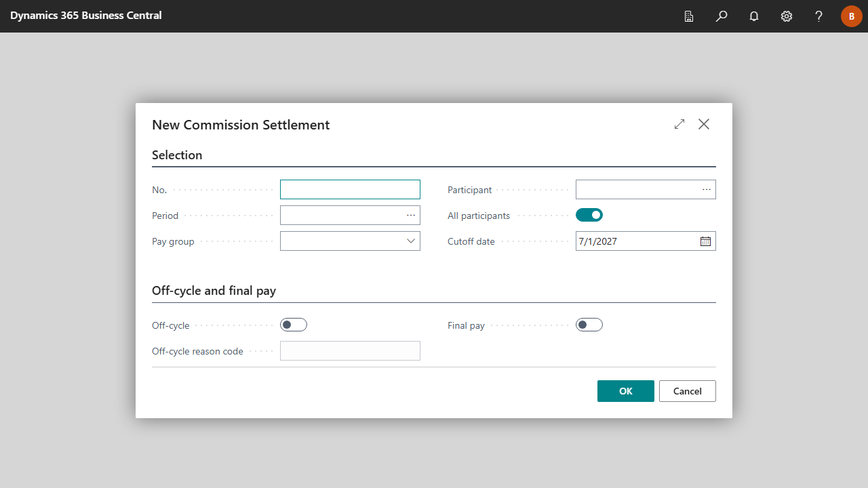Close the New Commission Settlement dialog
This screenshot has height=488, width=868.
point(704,124)
